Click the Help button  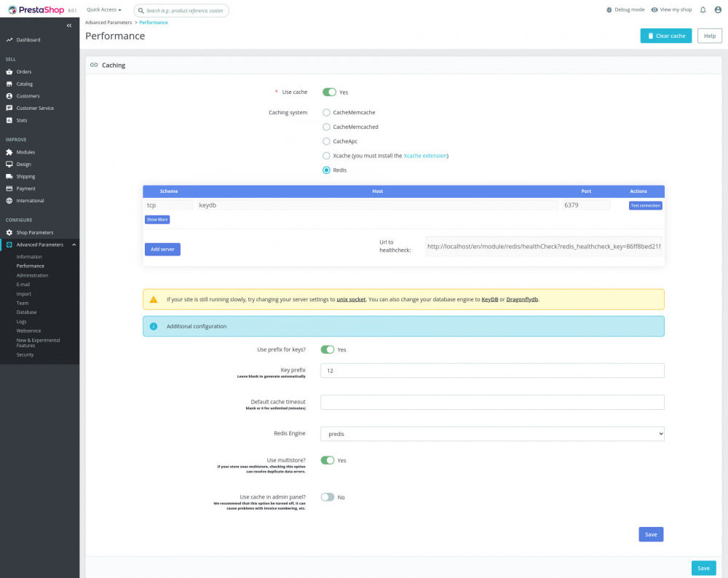click(709, 36)
